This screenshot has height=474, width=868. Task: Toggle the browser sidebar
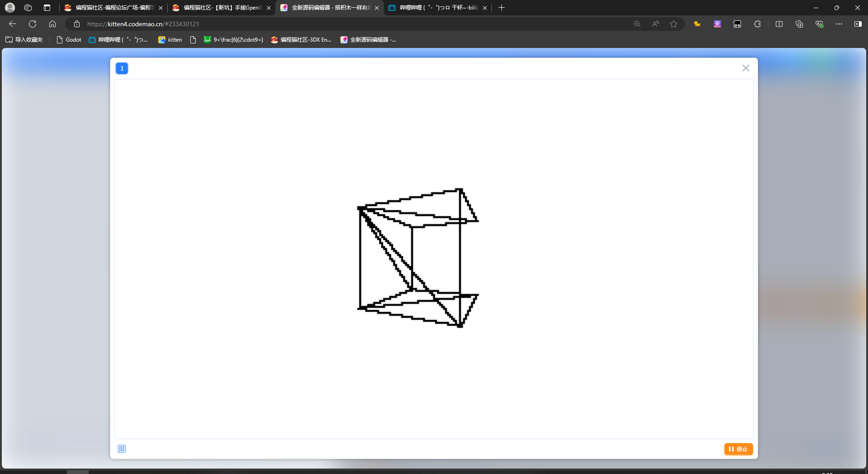tap(858, 24)
